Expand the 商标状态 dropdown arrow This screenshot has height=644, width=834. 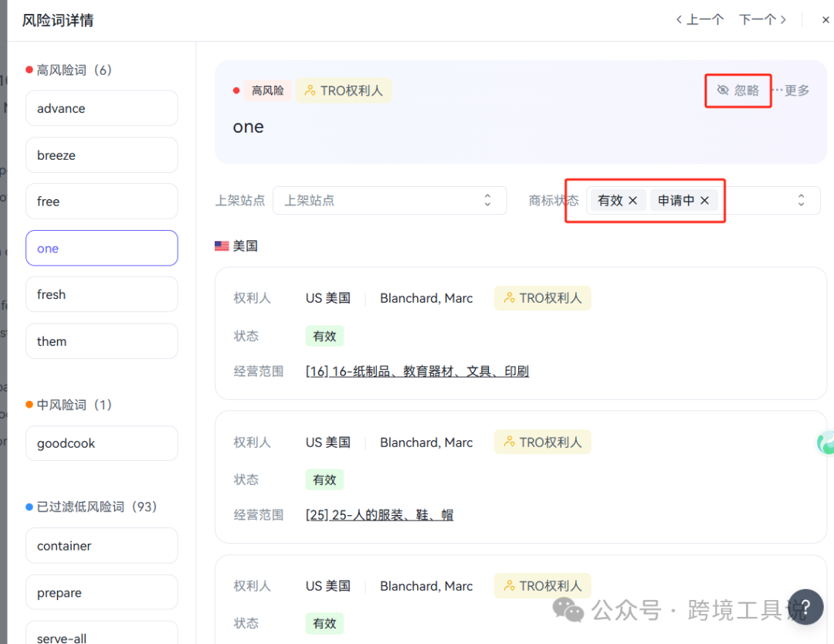coord(801,201)
